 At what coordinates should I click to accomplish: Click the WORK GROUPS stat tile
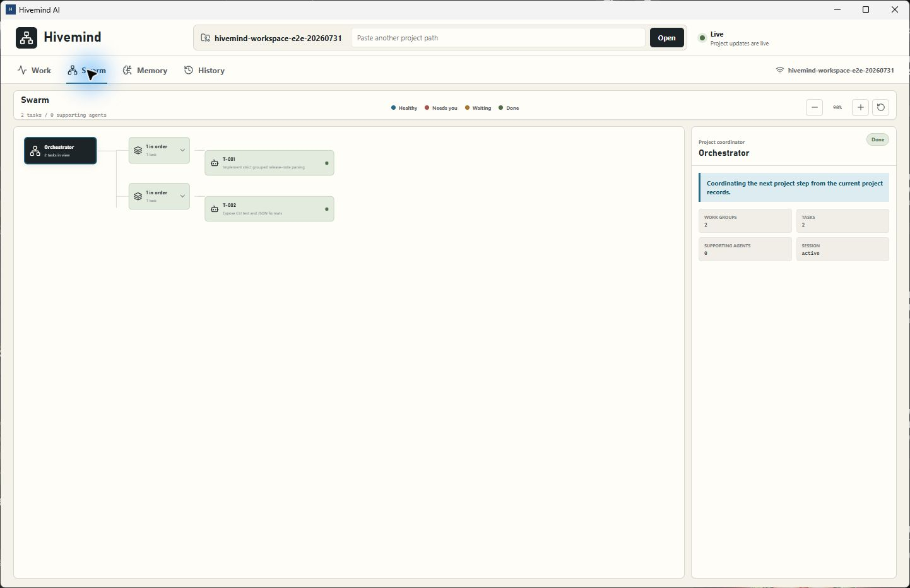click(x=745, y=221)
